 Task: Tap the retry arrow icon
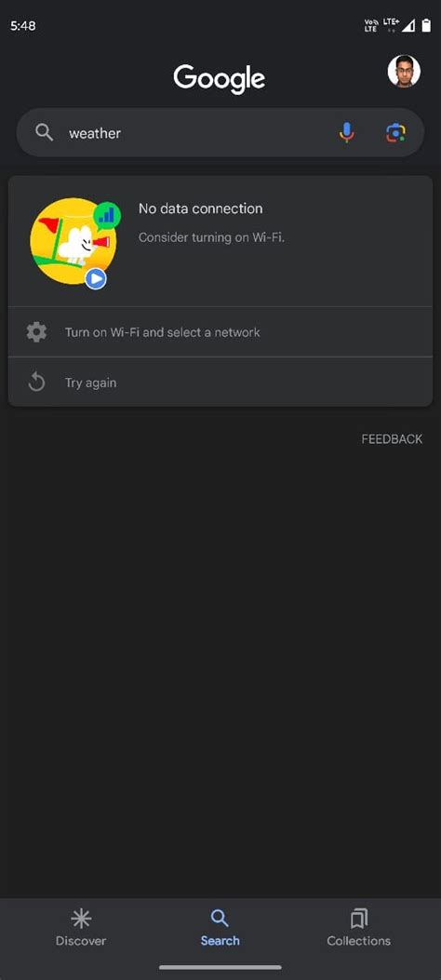tap(37, 382)
